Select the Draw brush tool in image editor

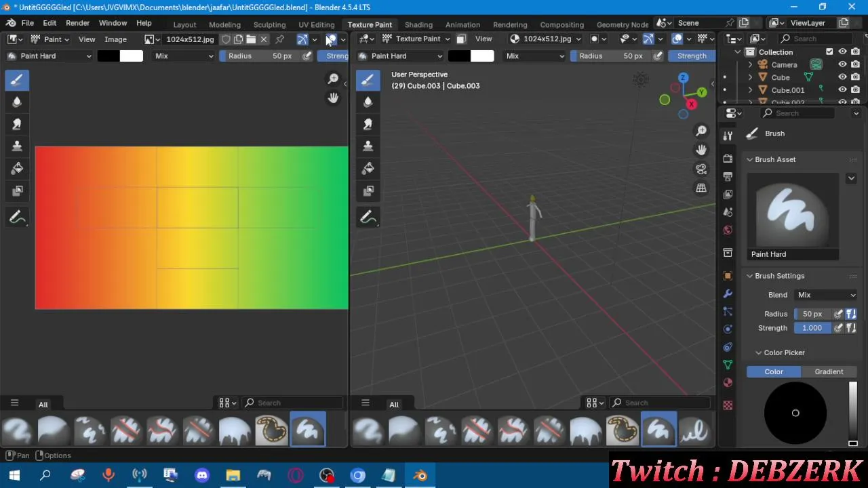17,80
